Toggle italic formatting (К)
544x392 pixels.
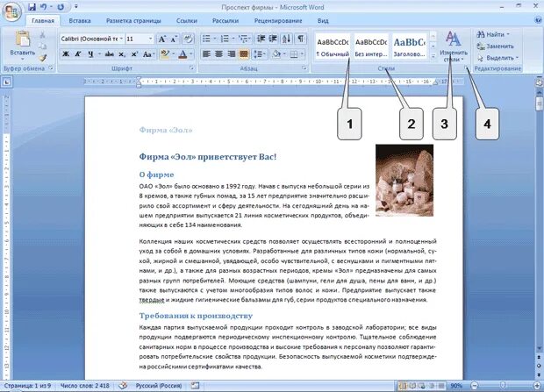78,54
